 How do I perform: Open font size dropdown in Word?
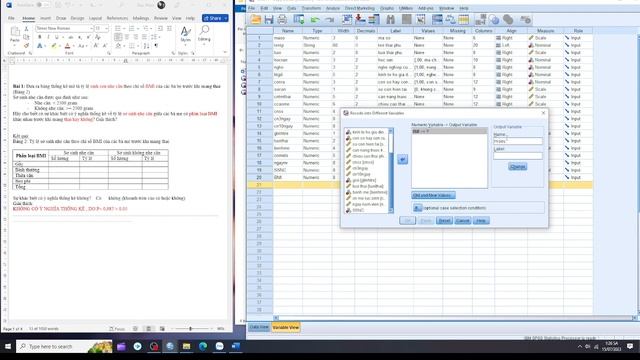point(107,28)
